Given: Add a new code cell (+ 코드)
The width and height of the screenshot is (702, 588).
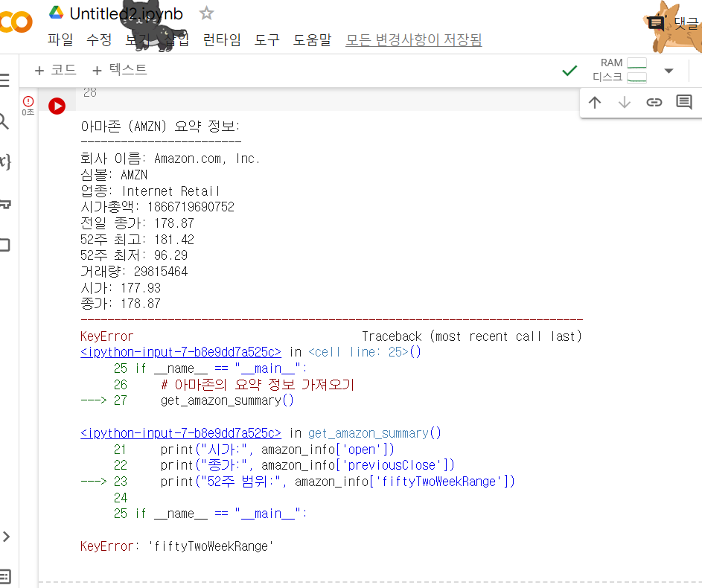Looking at the screenshot, I should 55,70.
